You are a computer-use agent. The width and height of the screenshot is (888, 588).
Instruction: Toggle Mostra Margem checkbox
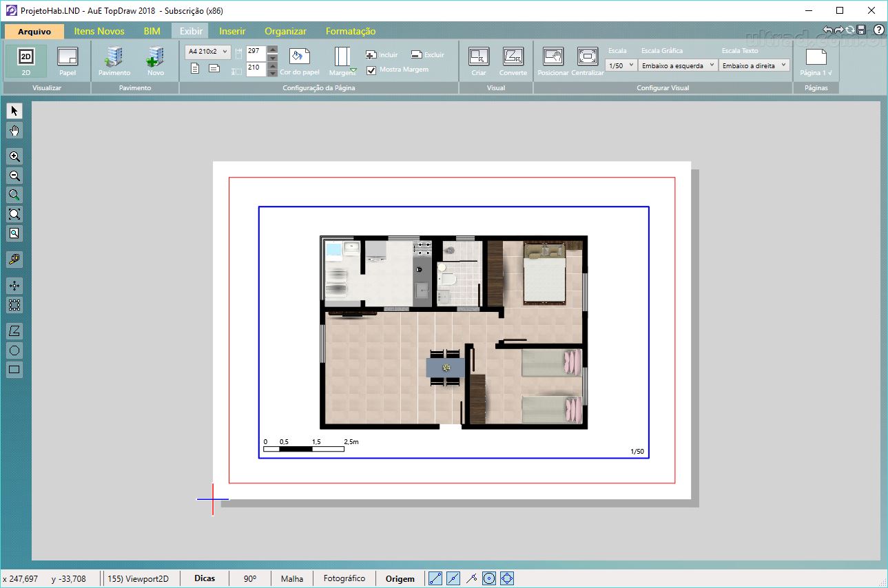tap(372, 70)
